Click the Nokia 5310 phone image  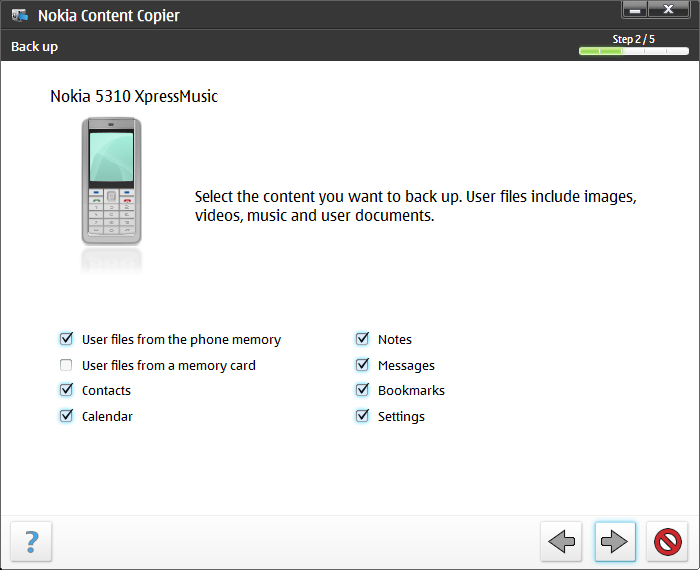[112, 181]
